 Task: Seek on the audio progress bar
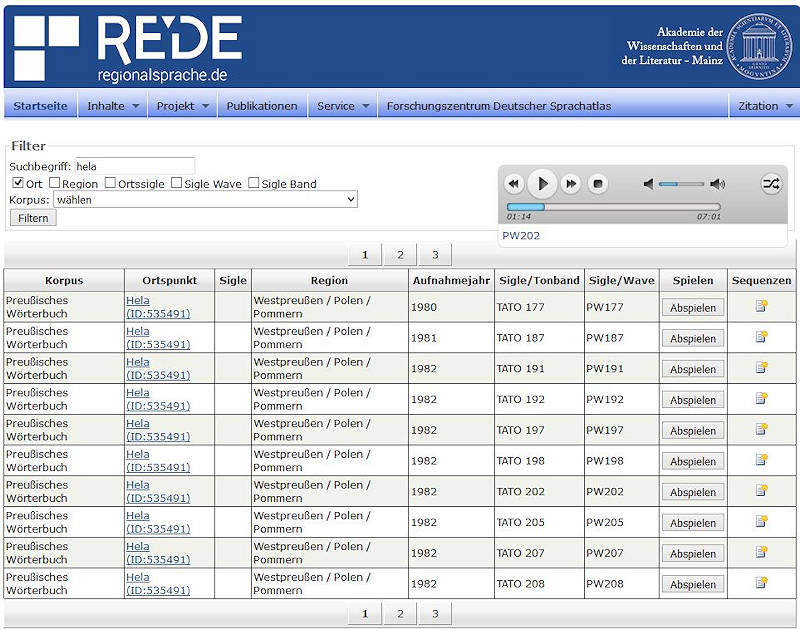pyautogui.click(x=613, y=207)
